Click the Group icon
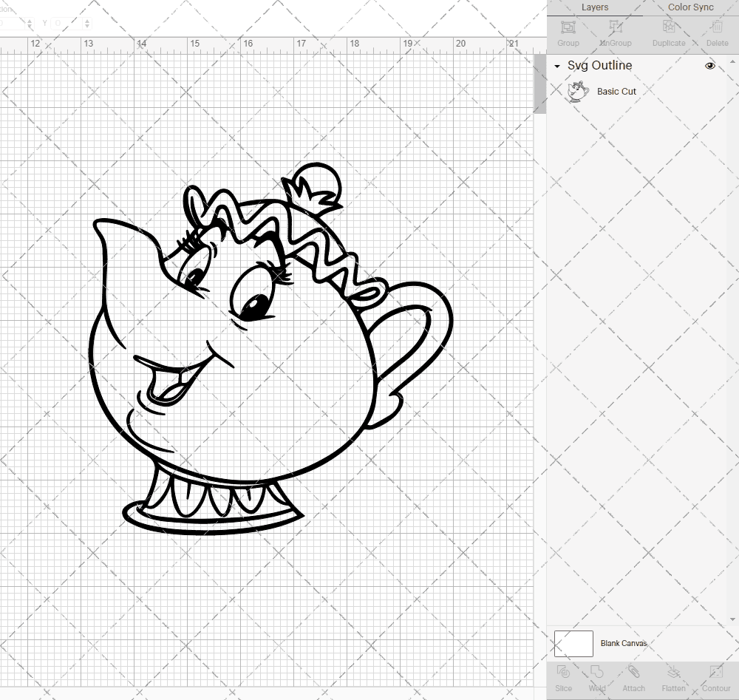 (x=568, y=31)
